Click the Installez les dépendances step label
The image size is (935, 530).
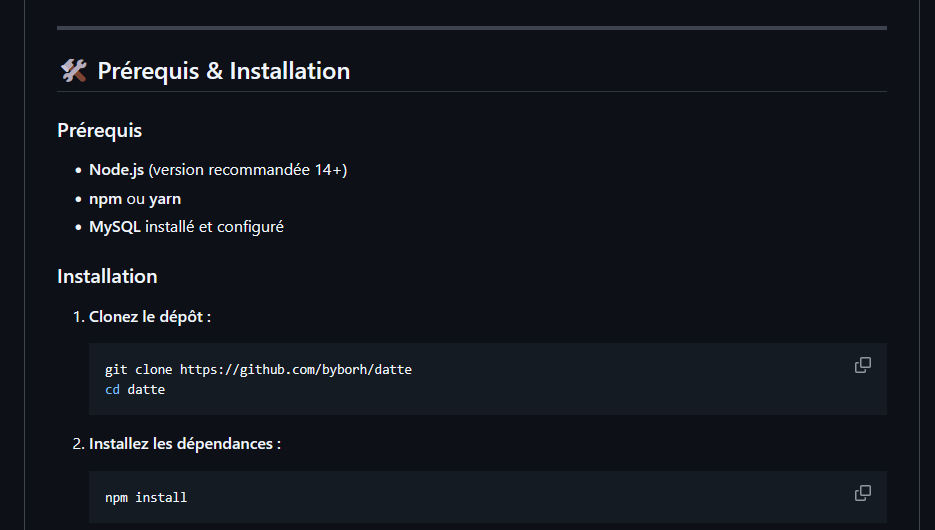pyautogui.click(x=184, y=443)
